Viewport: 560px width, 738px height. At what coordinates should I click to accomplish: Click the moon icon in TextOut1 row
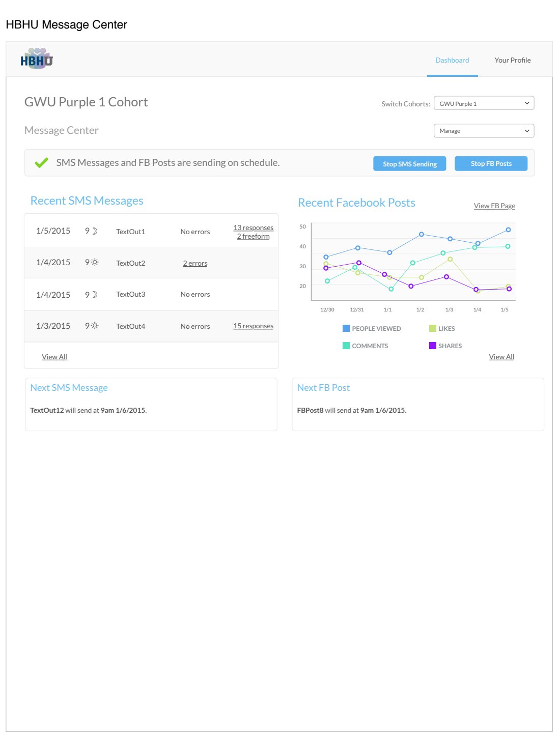tap(95, 231)
